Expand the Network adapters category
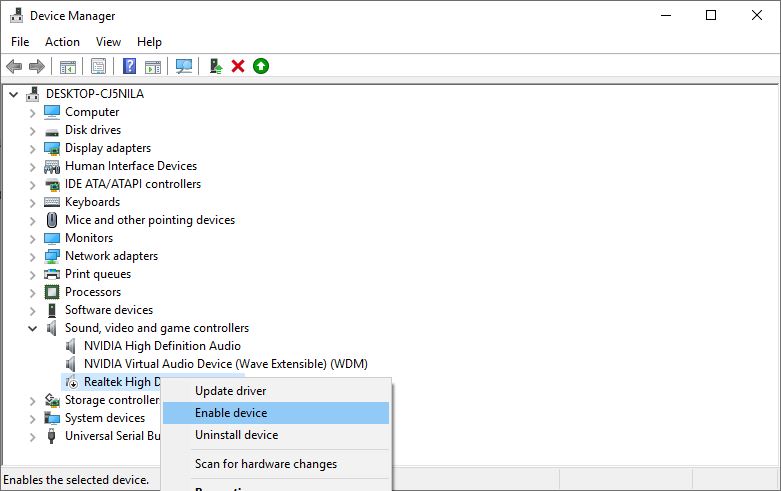The height and width of the screenshot is (491, 781). tap(32, 256)
